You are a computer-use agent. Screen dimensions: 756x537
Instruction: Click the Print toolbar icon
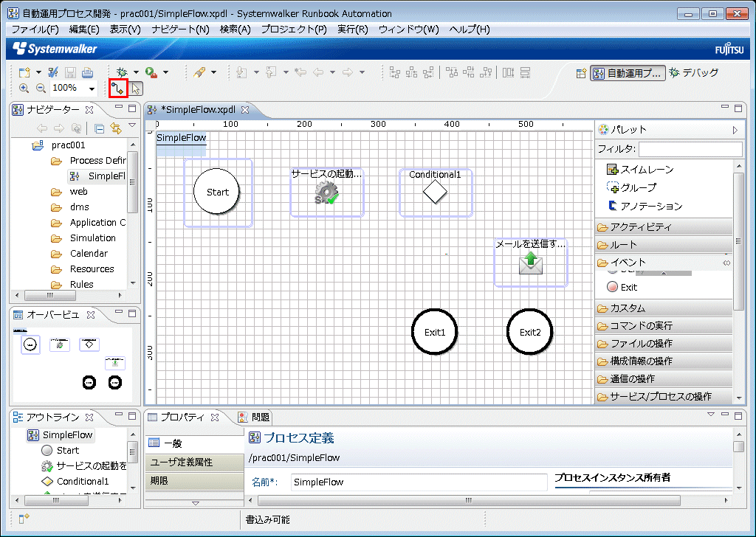[87, 73]
